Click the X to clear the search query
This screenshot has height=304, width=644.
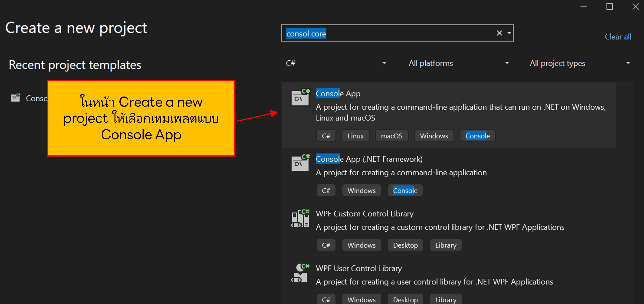[x=499, y=33]
